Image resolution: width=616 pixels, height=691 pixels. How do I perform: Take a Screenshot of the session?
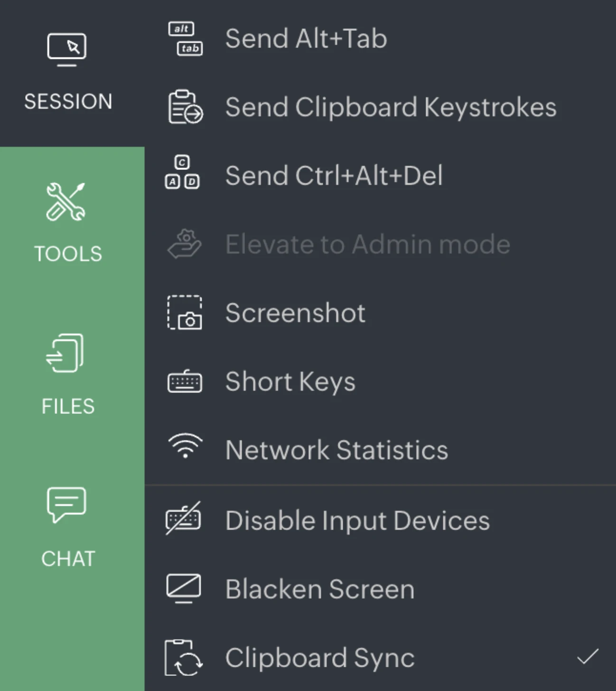[x=295, y=313]
